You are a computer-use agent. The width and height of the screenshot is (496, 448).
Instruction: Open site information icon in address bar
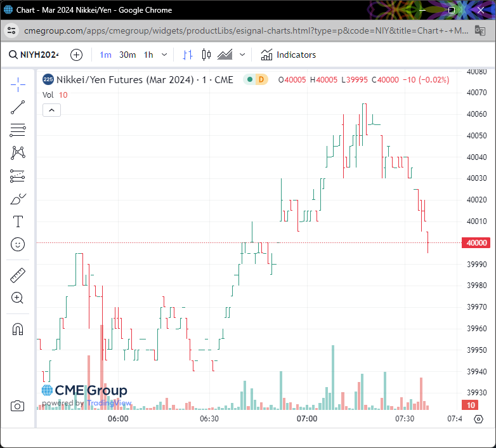[11, 30]
